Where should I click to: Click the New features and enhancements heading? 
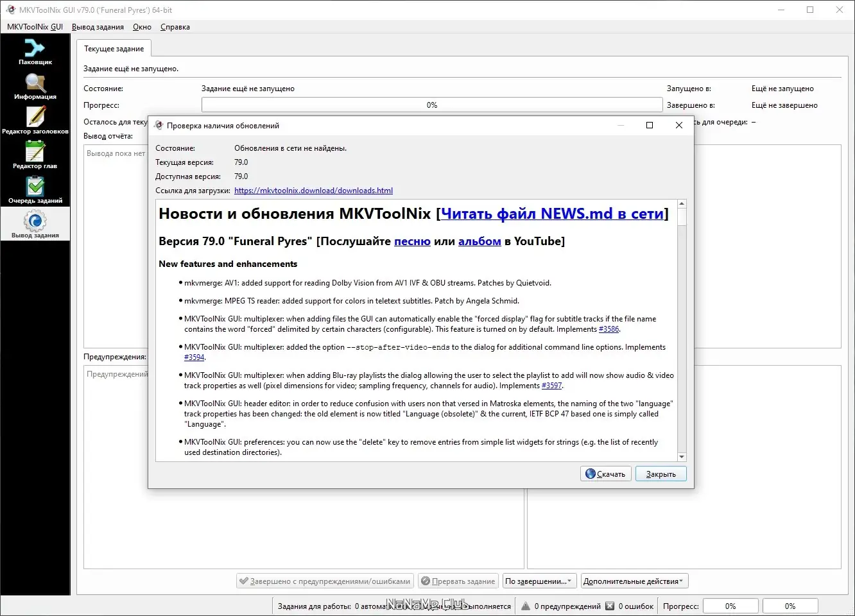(x=228, y=264)
